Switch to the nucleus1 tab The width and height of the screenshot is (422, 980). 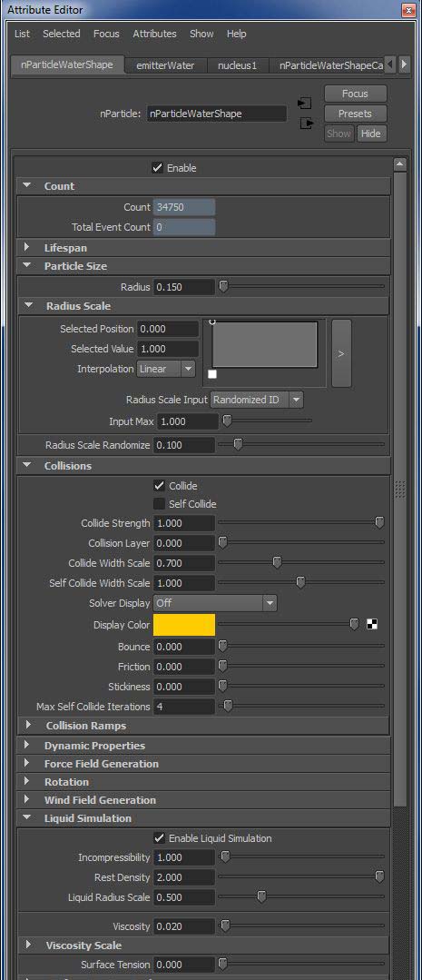pos(237,65)
